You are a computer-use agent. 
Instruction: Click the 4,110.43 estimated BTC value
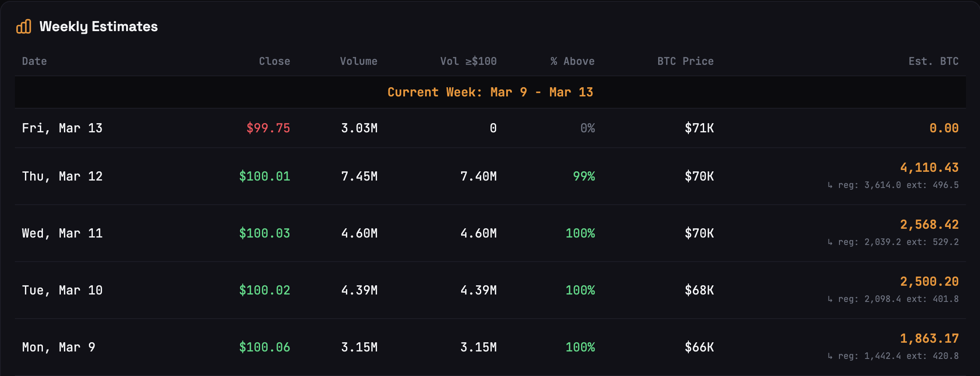929,167
